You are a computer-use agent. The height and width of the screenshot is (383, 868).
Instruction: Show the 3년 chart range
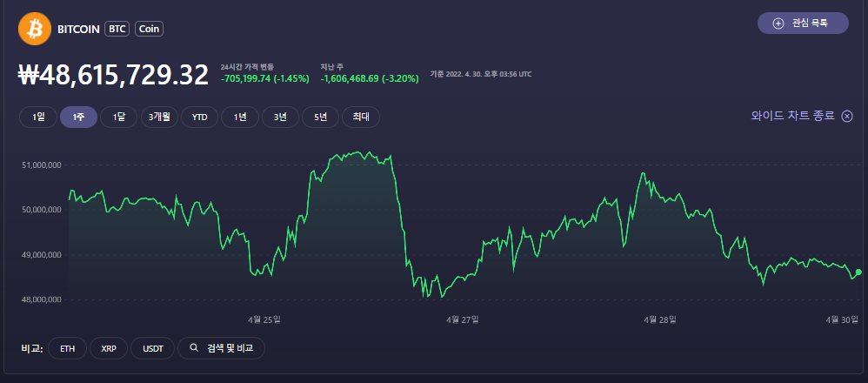point(280,118)
